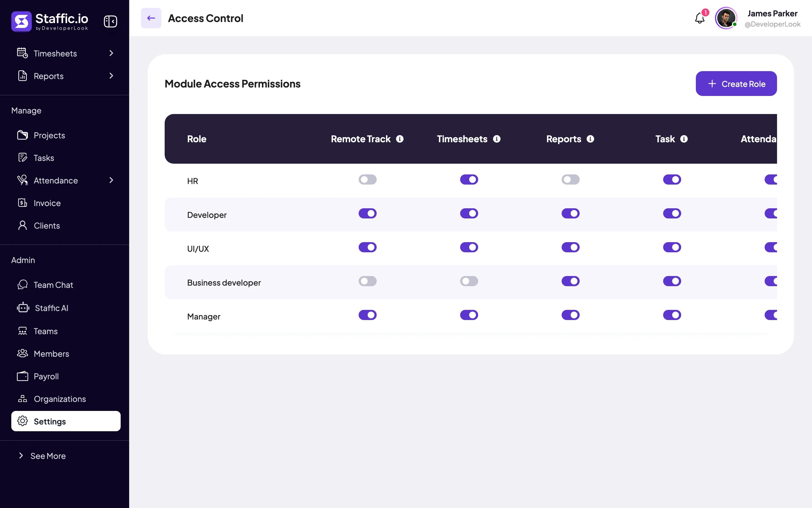The width and height of the screenshot is (812, 508).
Task: Toggle Reports for UI/UX role
Action: tap(570, 247)
